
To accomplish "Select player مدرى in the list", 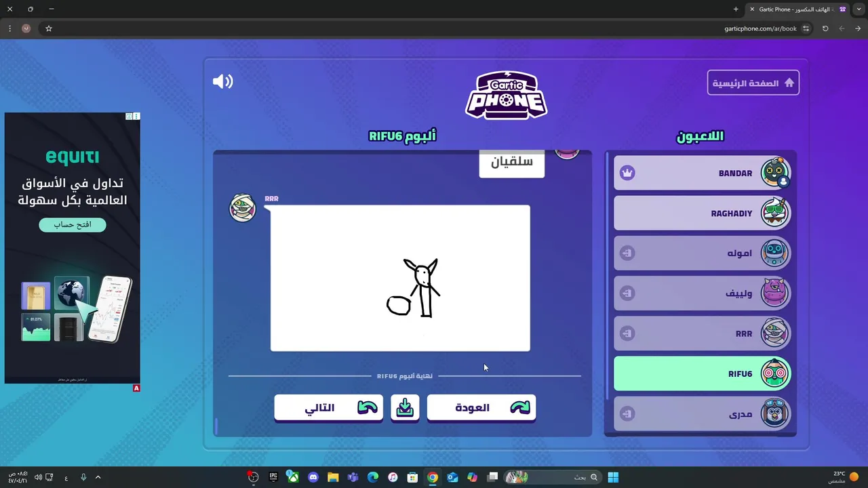I will (702, 413).
